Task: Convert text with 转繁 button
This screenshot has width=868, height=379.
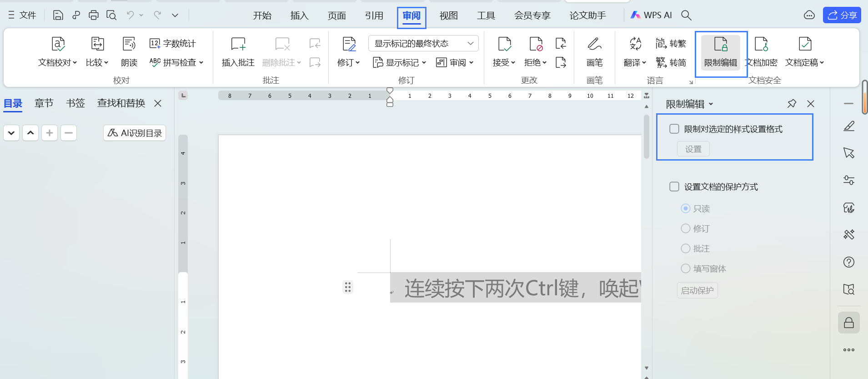Action: 671,43
